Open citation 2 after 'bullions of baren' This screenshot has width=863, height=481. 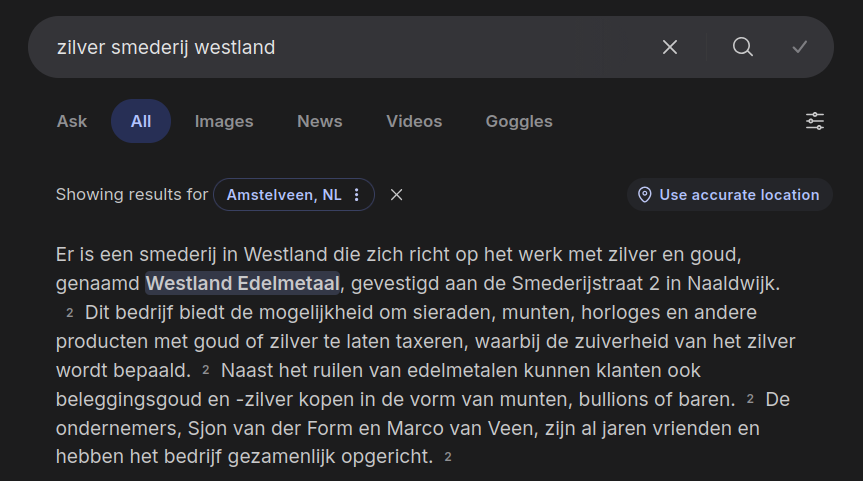750,399
